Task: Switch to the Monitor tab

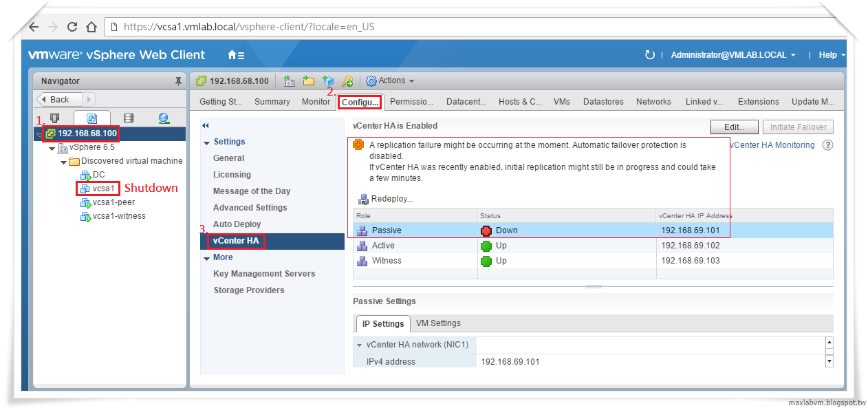Action: coord(316,101)
